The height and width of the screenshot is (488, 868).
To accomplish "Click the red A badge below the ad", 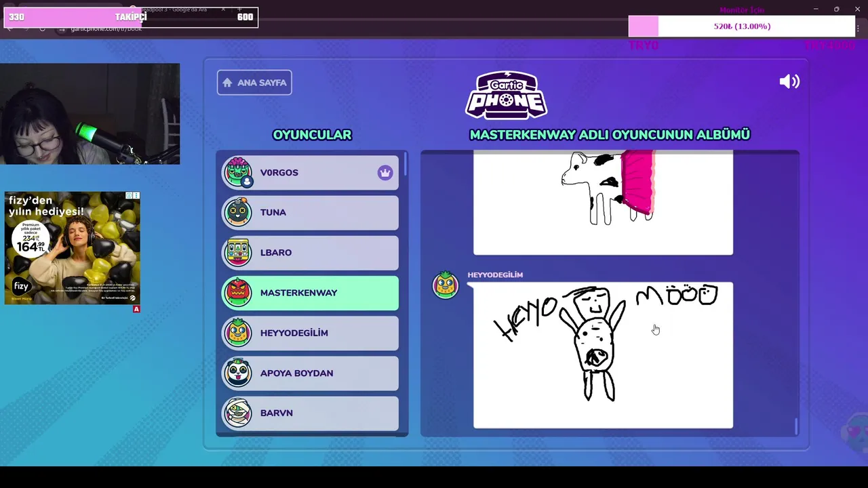I will (136, 309).
